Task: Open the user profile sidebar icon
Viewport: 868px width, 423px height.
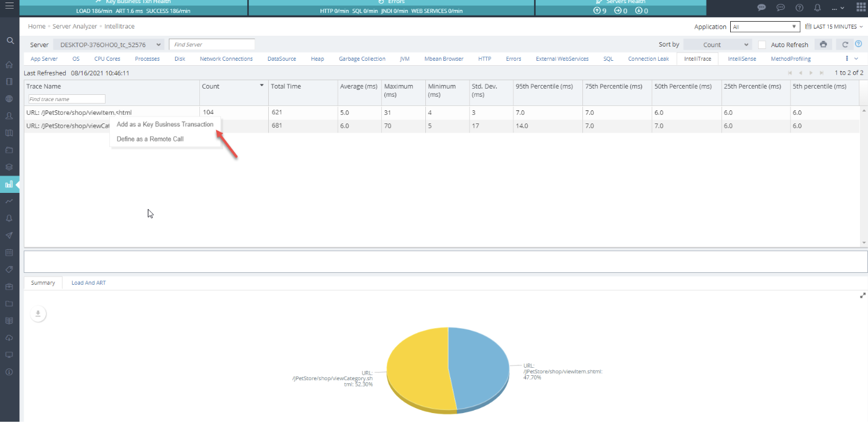Action: point(9,116)
